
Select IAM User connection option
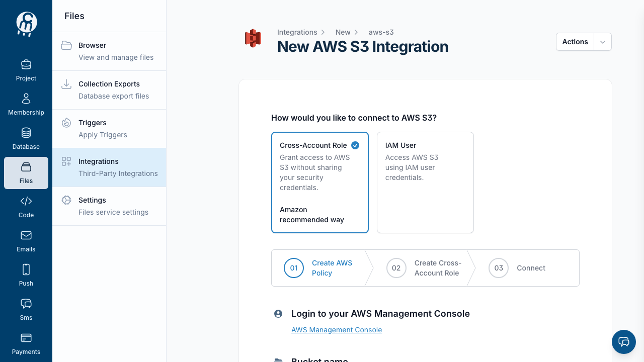(x=425, y=183)
